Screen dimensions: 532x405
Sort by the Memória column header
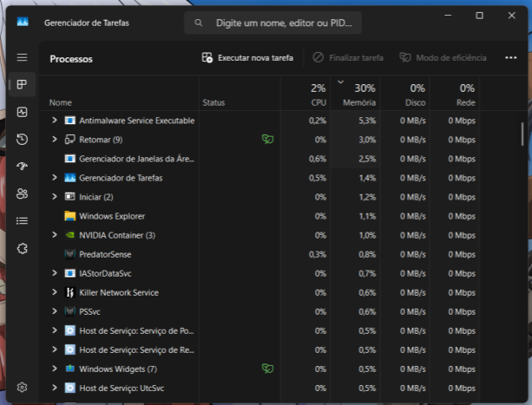[355, 93]
